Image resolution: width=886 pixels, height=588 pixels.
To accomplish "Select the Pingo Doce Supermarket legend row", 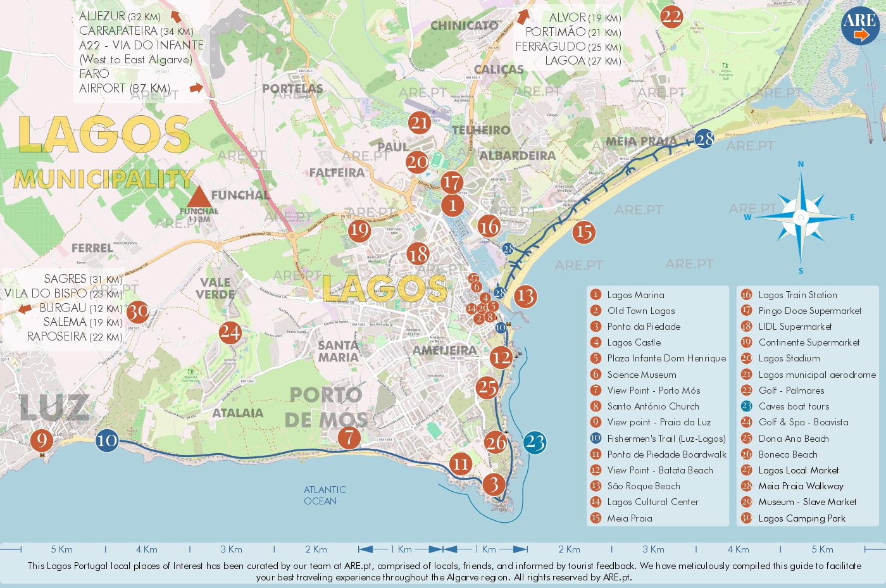I will click(810, 311).
